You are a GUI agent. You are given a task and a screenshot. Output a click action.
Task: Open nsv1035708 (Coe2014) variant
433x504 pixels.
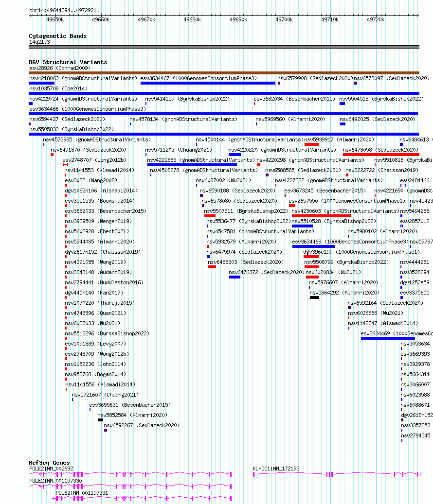(x=58, y=89)
